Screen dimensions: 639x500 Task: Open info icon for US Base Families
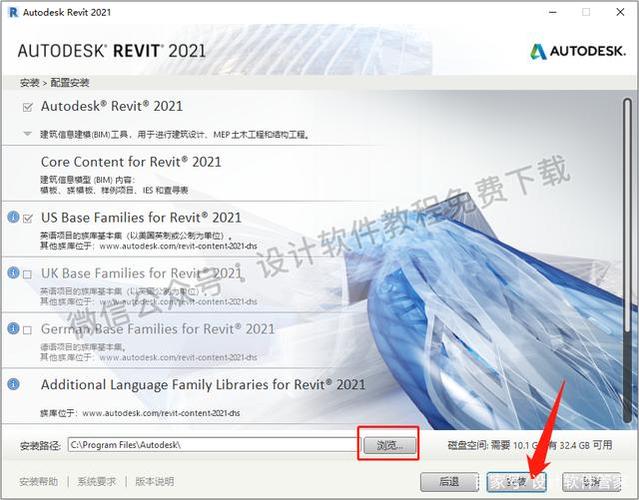click(x=13, y=217)
